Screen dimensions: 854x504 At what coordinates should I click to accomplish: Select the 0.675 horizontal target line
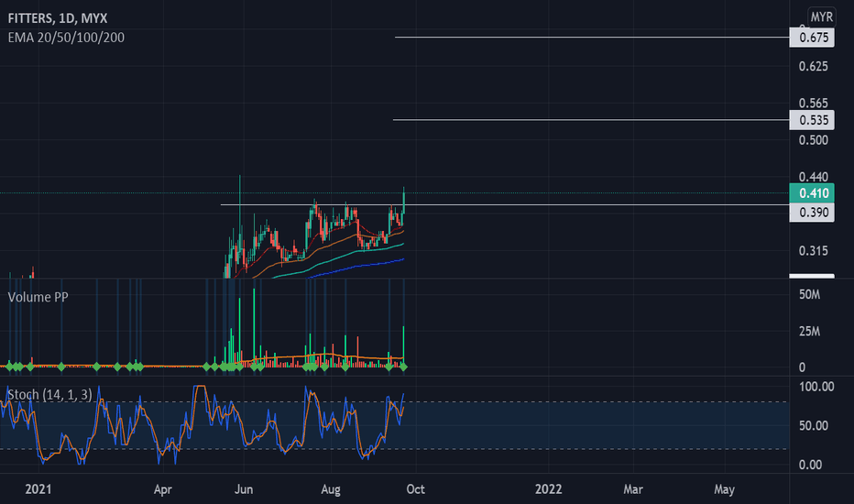pyautogui.click(x=592, y=37)
